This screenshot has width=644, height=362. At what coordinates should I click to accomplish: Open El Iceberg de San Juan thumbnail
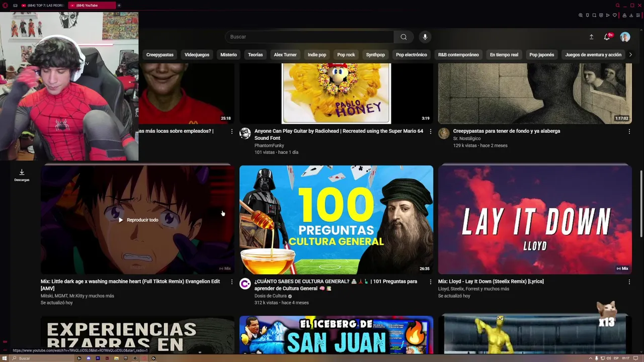coord(336,335)
